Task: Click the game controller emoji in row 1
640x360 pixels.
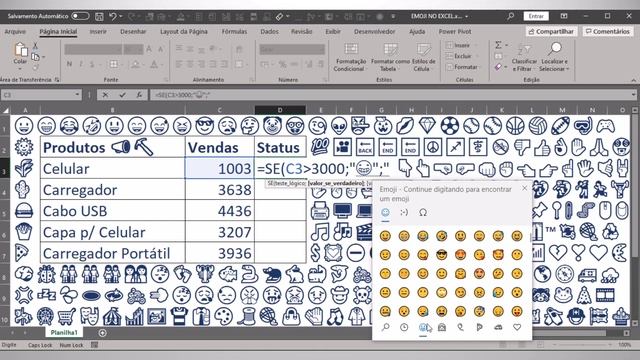Action: pos(605,126)
